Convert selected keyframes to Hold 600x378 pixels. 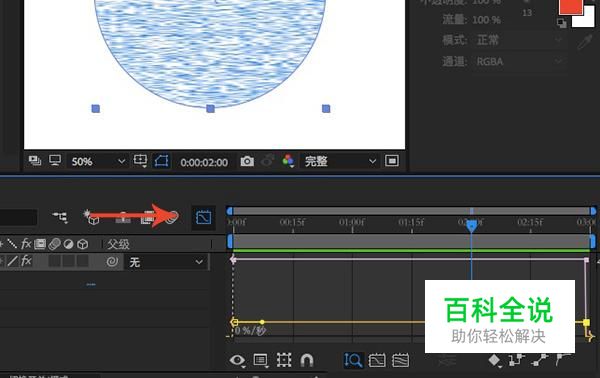point(516,360)
